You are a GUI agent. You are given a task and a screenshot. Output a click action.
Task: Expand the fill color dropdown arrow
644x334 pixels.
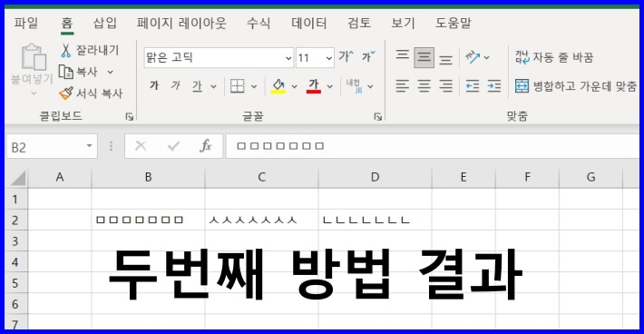(x=294, y=86)
